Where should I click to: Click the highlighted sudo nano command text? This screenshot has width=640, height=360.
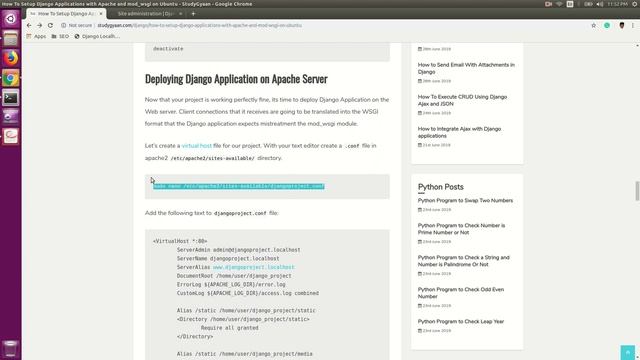239,187
